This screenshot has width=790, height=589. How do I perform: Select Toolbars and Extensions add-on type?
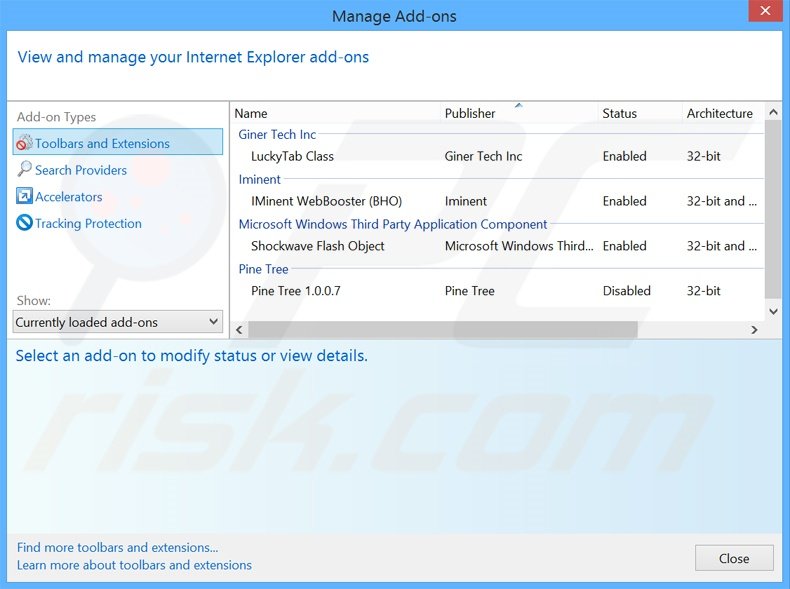[x=118, y=142]
